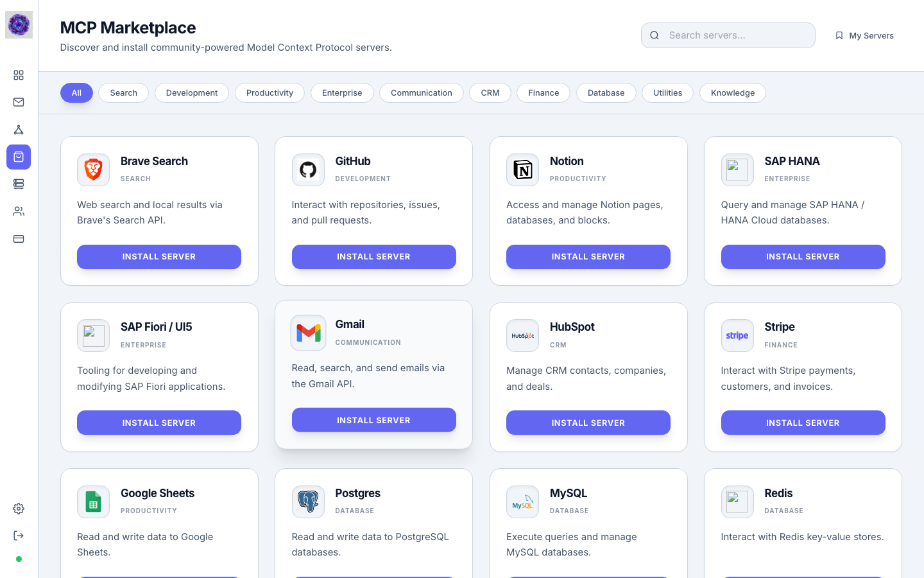Click the SAP HANA card icon
Viewport: 924px width, 578px height.
tap(737, 170)
